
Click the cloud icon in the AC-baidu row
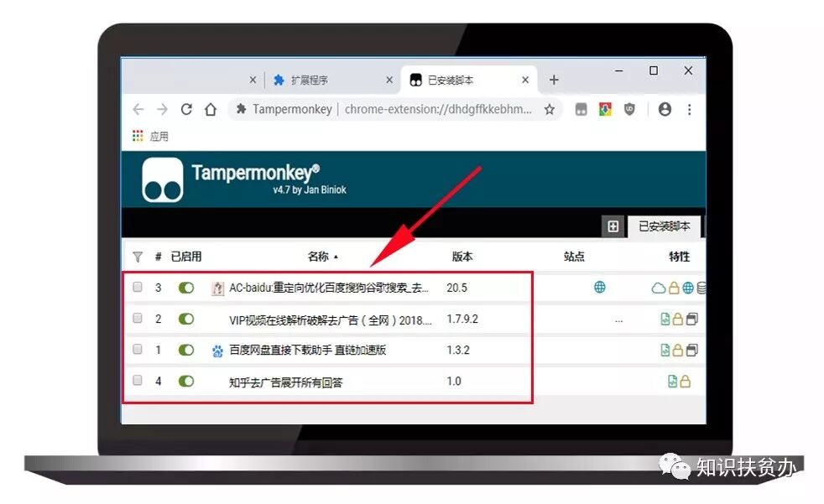658,288
